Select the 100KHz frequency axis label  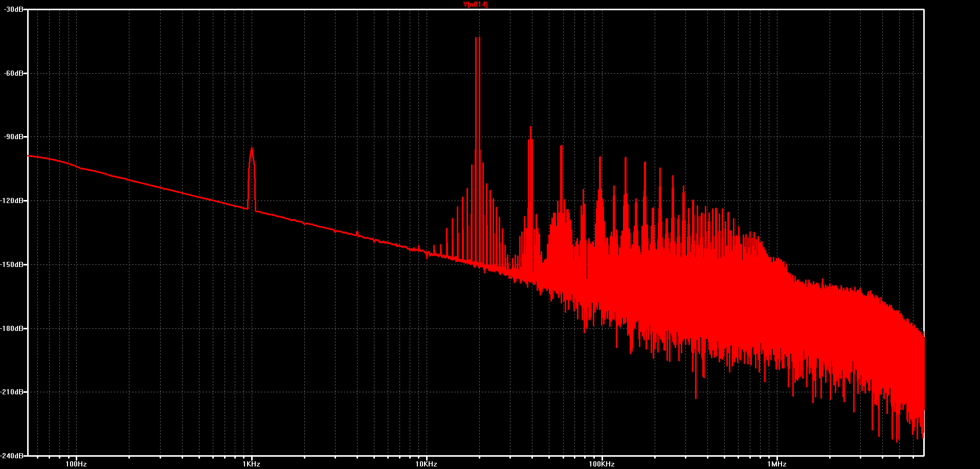(602, 464)
